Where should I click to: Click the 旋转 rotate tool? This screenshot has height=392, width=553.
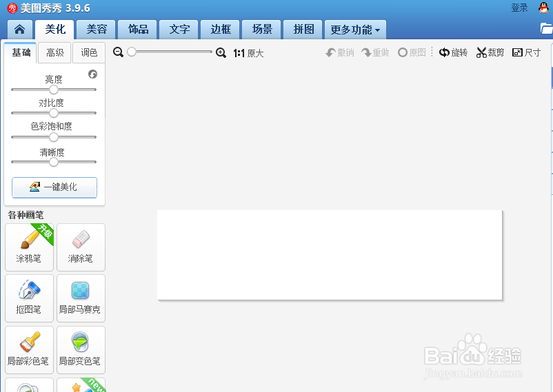[x=453, y=52]
